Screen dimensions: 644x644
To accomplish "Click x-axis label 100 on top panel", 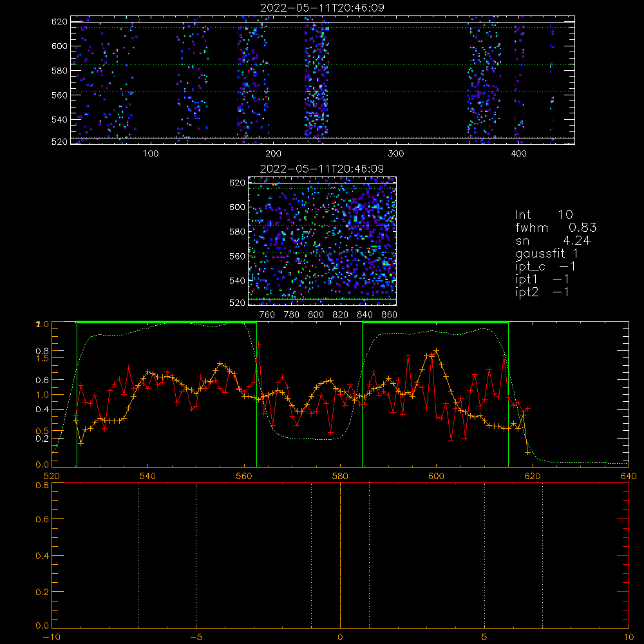I will click(151, 154).
